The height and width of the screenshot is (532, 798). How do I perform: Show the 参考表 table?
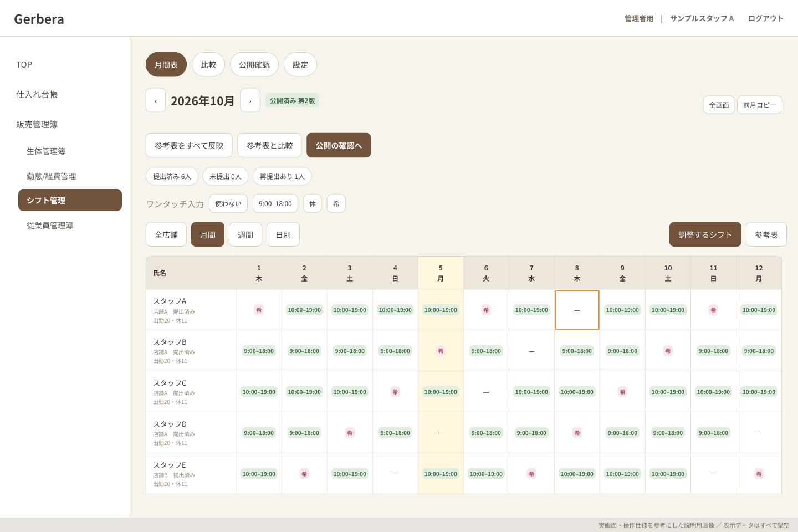(766, 234)
